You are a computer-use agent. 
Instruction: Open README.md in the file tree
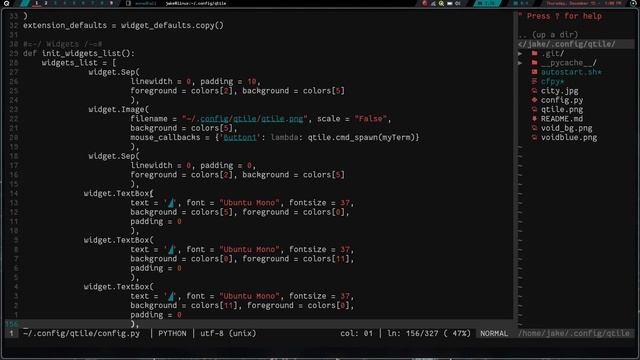pyautogui.click(x=562, y=119)
